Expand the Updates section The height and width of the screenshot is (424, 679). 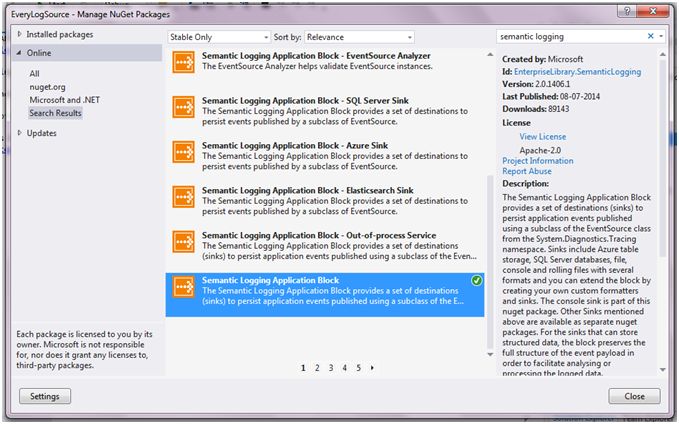coord(19,133)
